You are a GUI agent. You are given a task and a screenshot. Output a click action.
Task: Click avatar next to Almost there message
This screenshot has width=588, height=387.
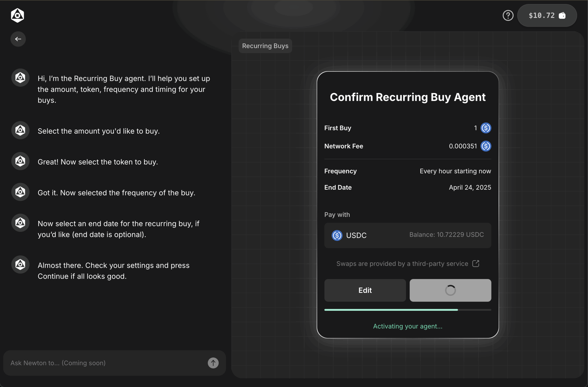point(20,265)
